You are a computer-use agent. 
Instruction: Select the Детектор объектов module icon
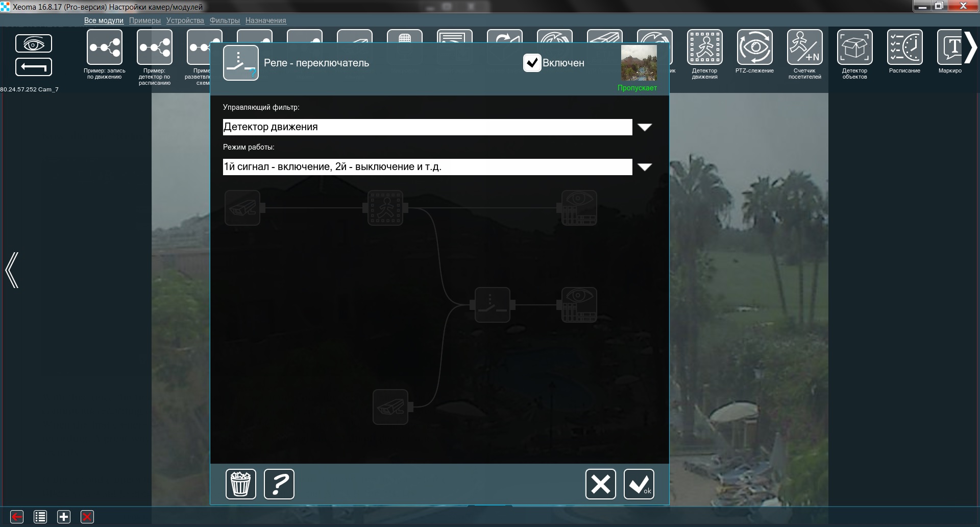pyautogui.click(x=854, y=47)
